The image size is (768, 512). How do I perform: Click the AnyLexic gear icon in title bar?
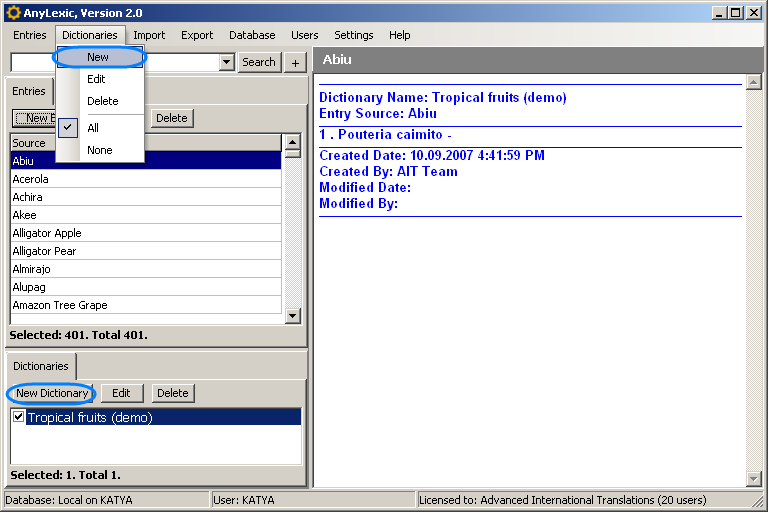13,13
